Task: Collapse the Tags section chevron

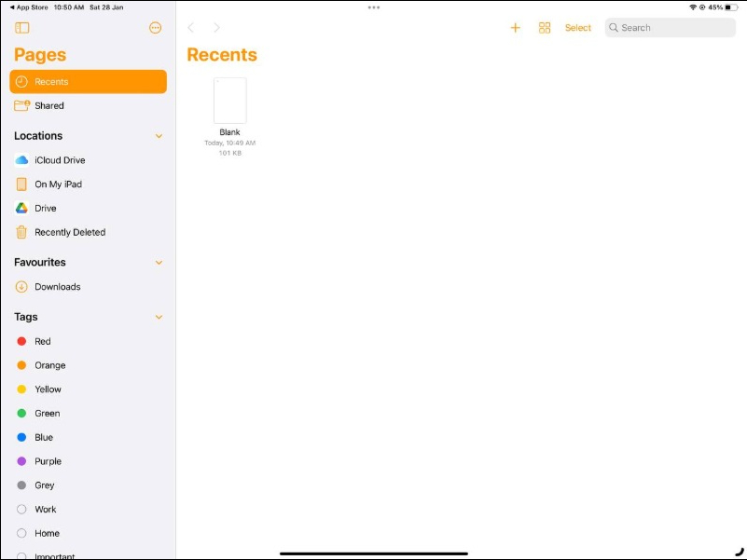Action: click(x=159, y=317)
